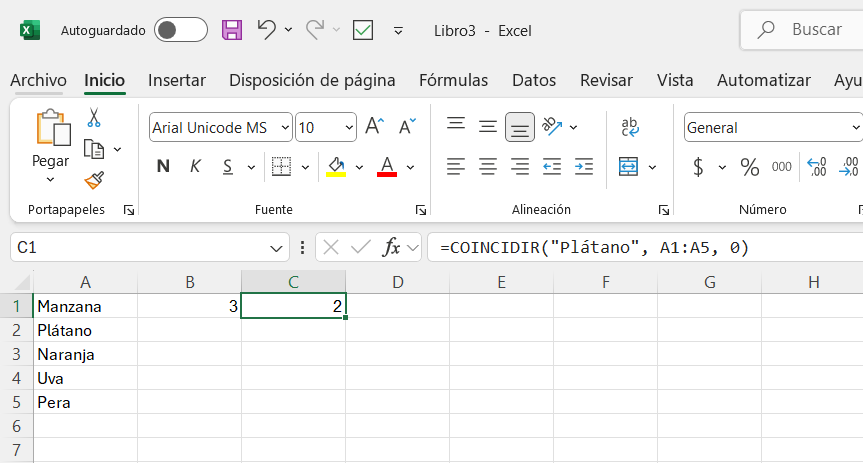Click the Increase Indent icon
The width and height of the screenshot is (863, 463).
pyautogui.click(x=583, y=166)
